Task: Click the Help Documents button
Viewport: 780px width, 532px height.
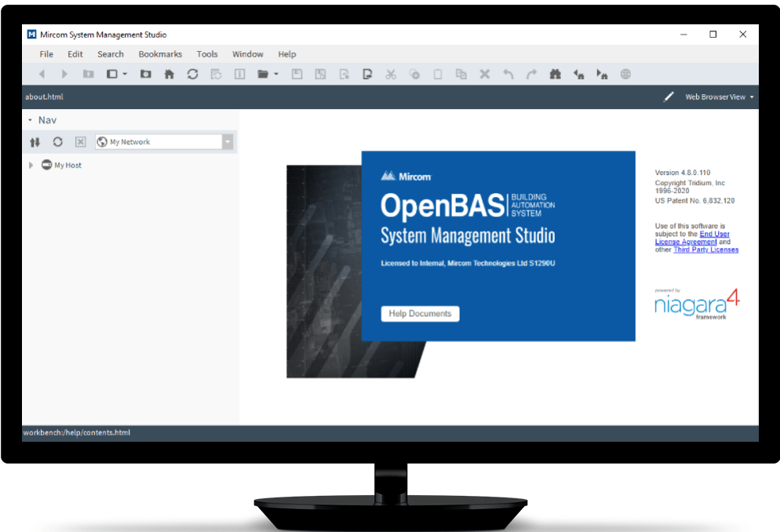Action: (420, 314)
